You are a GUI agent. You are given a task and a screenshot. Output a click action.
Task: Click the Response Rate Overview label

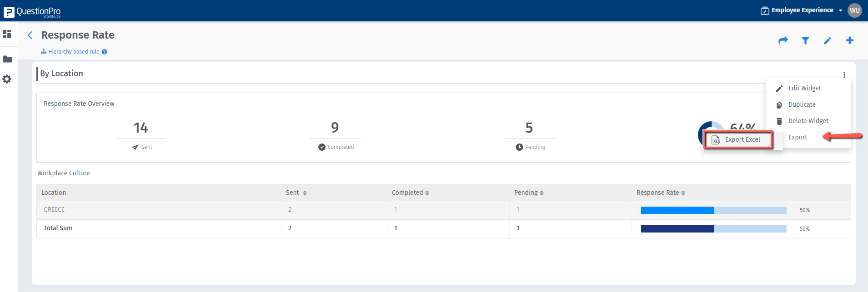tap(79, 104)
